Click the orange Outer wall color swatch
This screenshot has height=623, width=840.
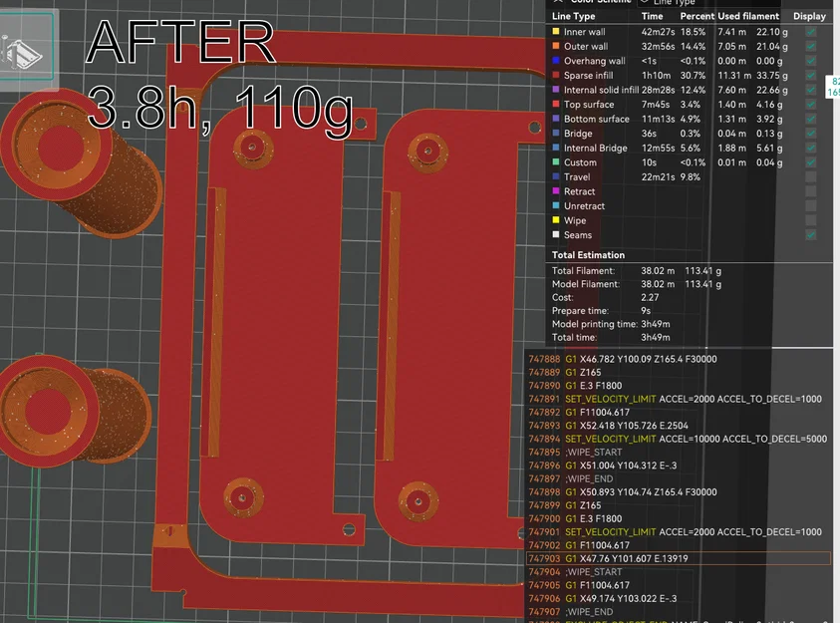(556, 46)
